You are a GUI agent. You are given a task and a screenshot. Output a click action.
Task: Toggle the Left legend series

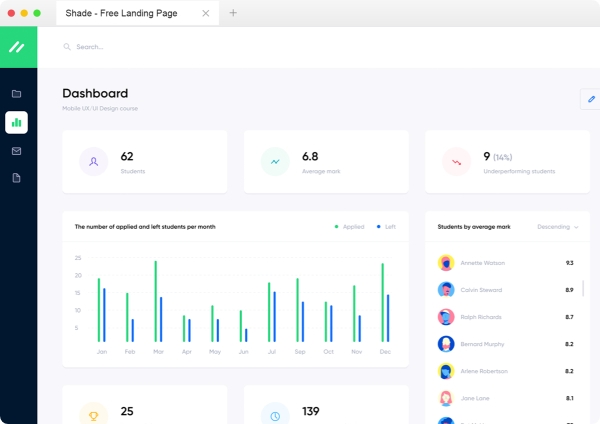click(387, 227)
